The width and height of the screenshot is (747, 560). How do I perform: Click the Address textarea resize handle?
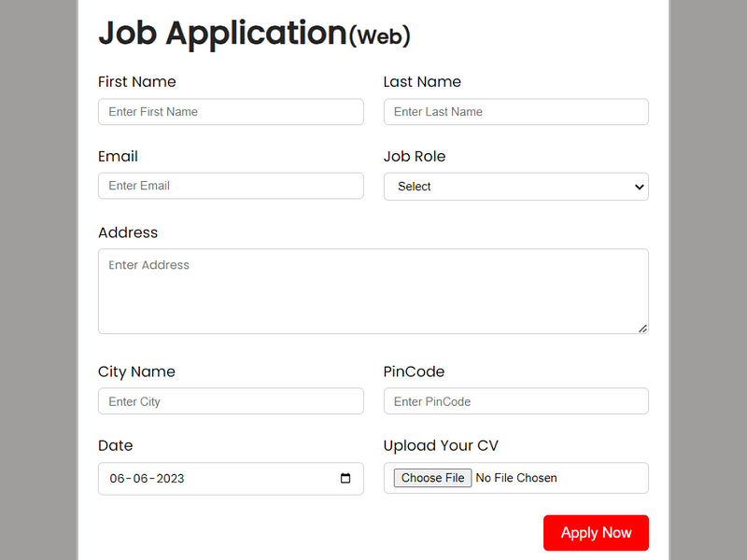tap(642, 328)
